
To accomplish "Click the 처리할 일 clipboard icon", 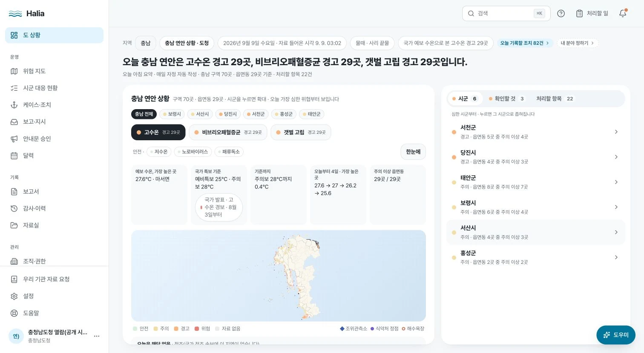I will coord(579,14).
